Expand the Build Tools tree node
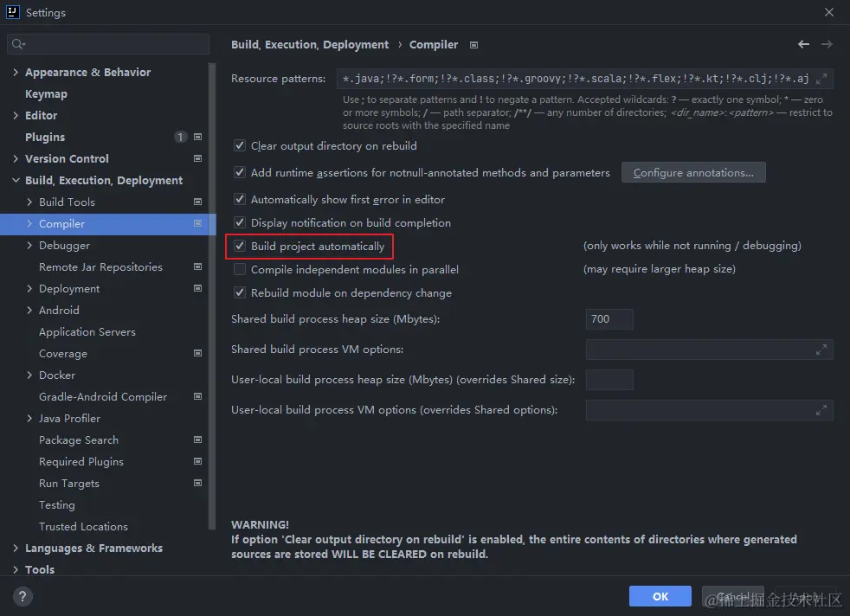850x616 pixels. pos(29,202)
